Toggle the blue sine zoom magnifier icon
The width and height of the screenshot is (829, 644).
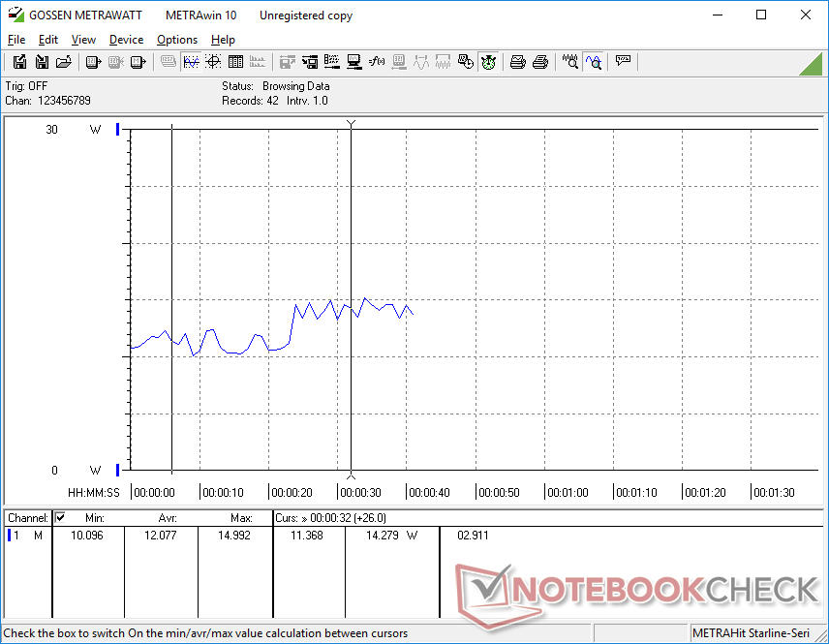tap(594, 62)
